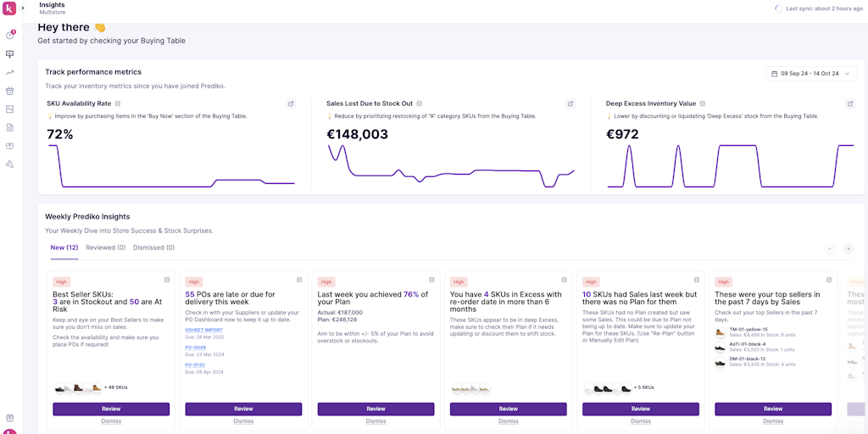Screen dimensions: 868x434
Task: Switch to the Dismissed (0) tab
Action: 153,248
